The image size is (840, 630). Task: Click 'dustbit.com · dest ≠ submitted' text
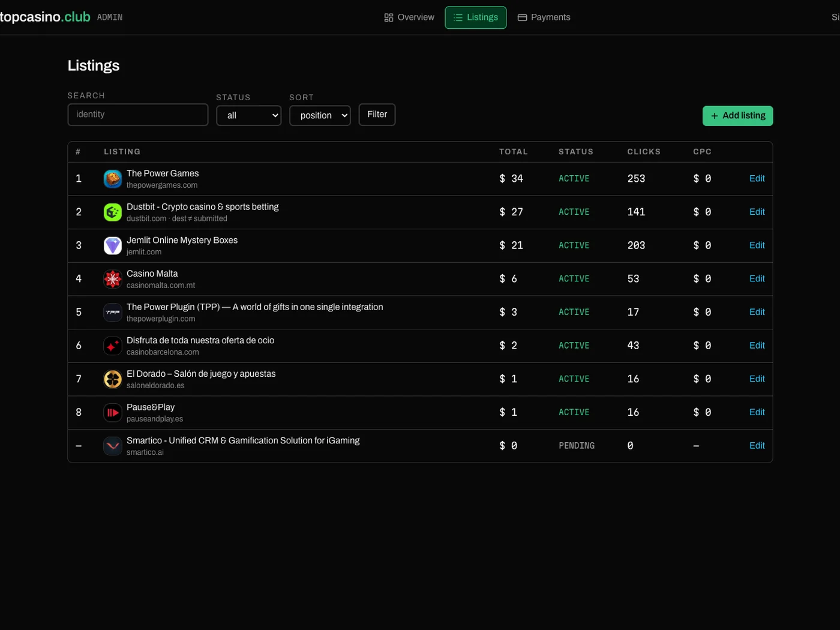click(x=177, y=219)
